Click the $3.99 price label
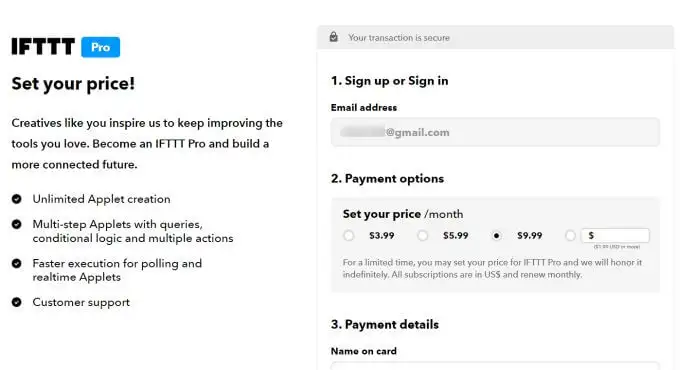Image resolution: width=680 pixels, height=370 pixels. (x=382, y=236)
